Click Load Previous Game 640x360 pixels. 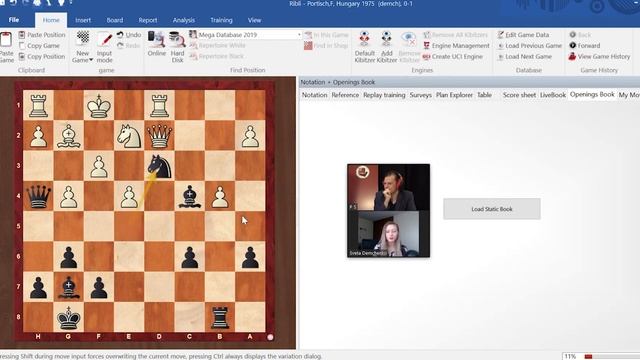[530, 46]
